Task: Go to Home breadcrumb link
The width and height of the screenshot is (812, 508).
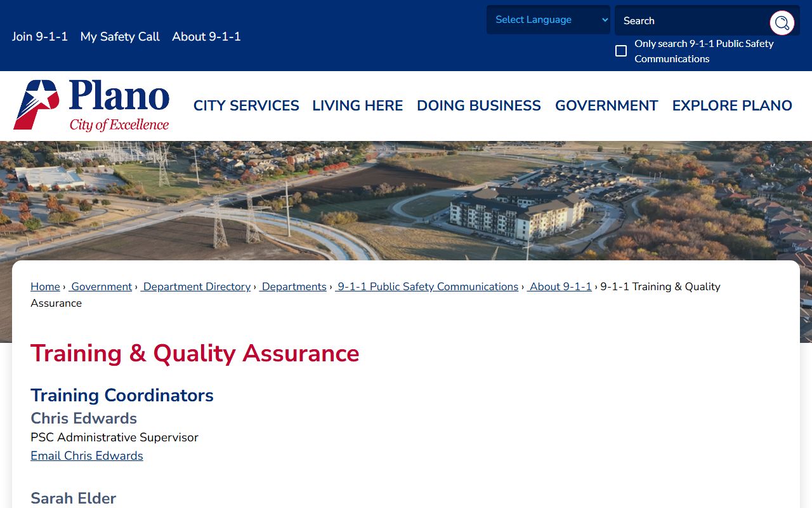Action: (45, 286)
